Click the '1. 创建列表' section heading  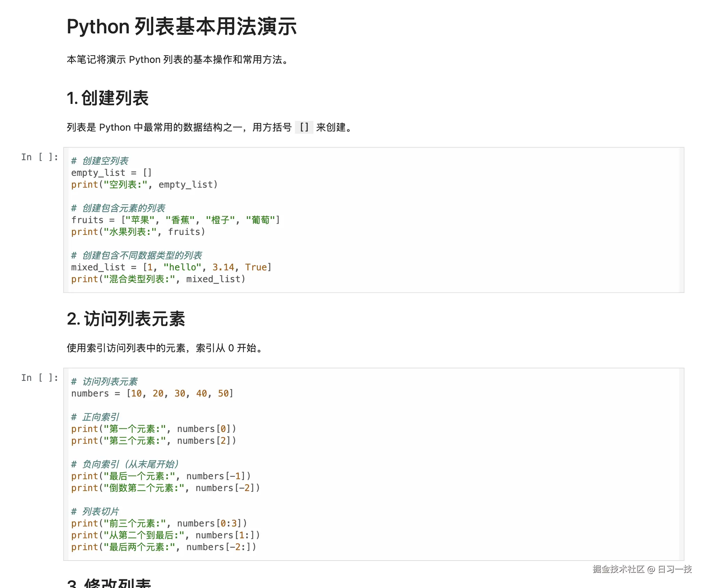click(108, 98)
